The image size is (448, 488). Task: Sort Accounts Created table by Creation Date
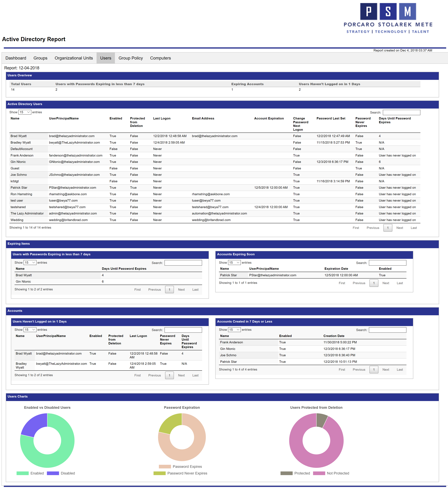(x=334, y=336)
